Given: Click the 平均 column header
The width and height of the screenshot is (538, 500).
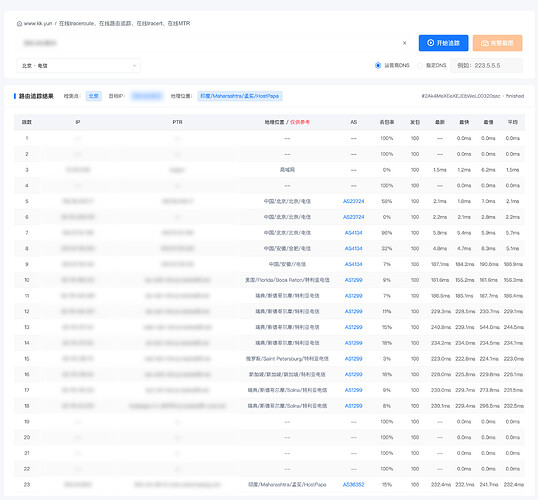Looking at the screenshot, I should coord(513,122).
